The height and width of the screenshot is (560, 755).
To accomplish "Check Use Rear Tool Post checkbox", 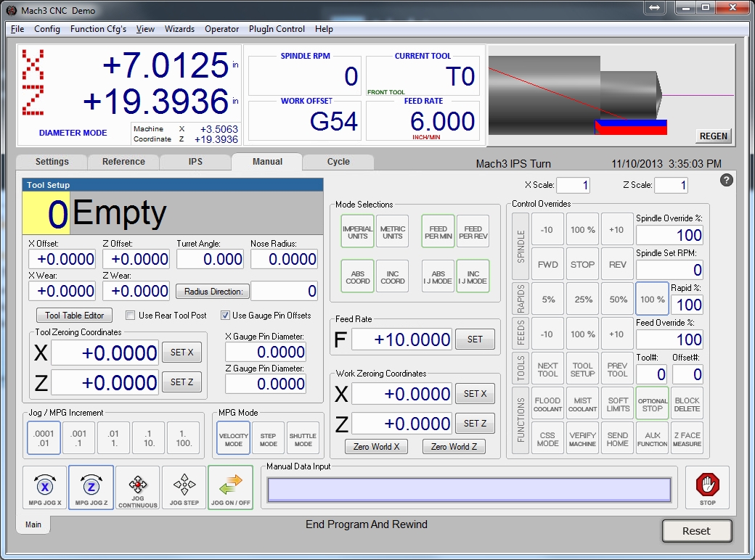I will [x=130, y=316].
